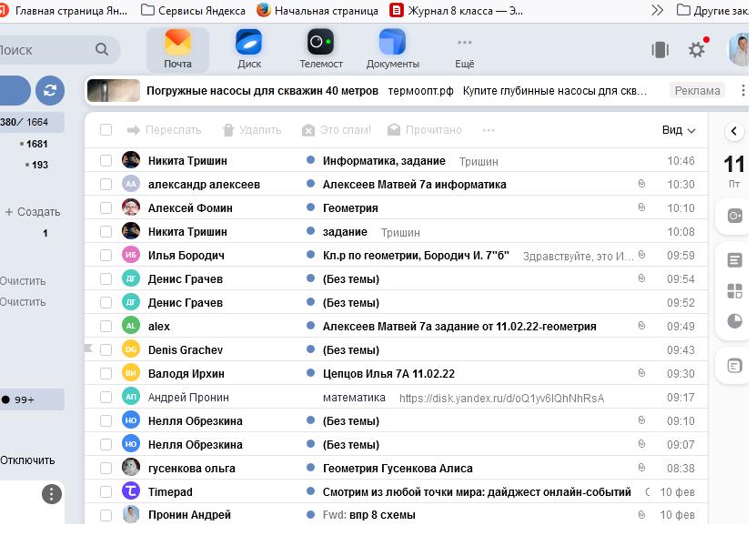Check the box for Илья Бородич email
756x546 pixels.
pyautogui.click(x=106, y=255)
